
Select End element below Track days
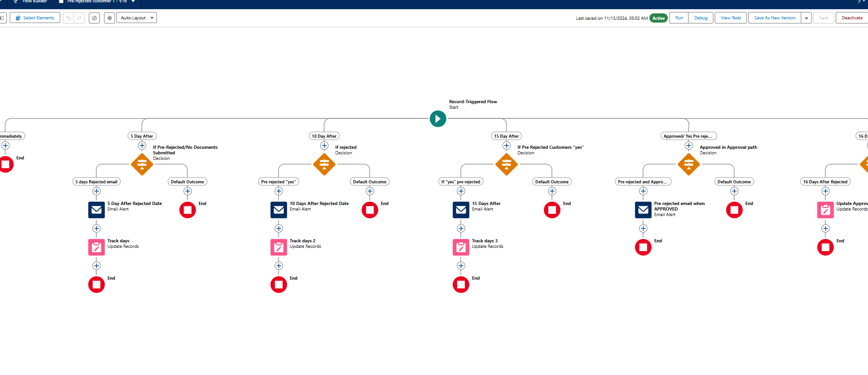97,285
